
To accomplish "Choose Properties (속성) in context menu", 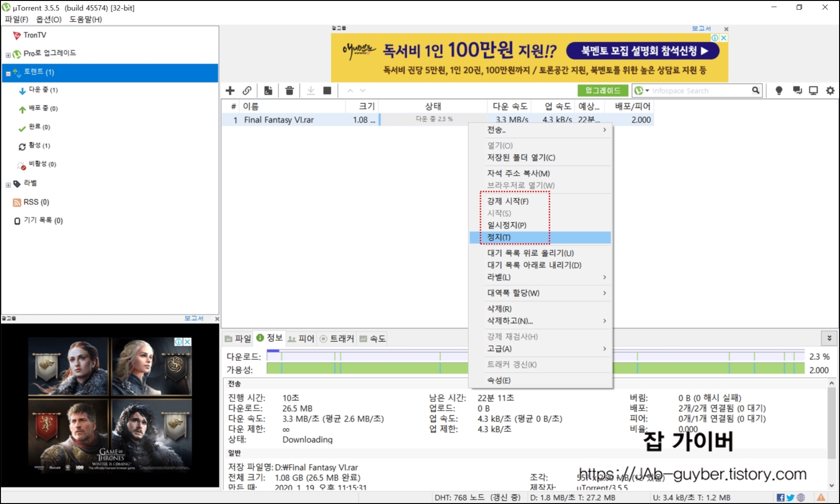I will (540, 381).
